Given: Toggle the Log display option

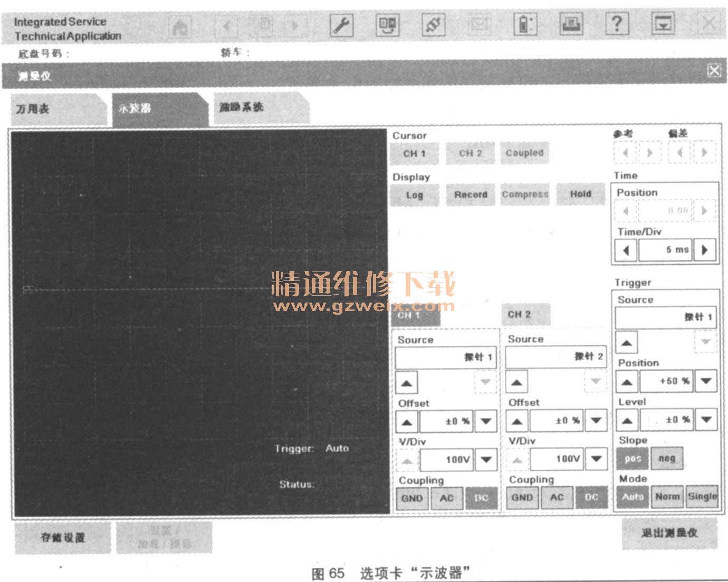Looking at the screenshot, I should point(414,195).
